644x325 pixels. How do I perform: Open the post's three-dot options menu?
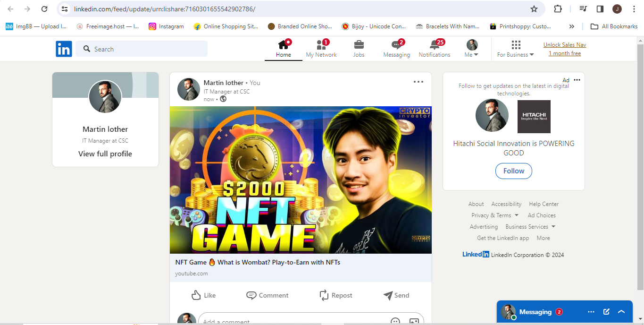tap(418, 82)
